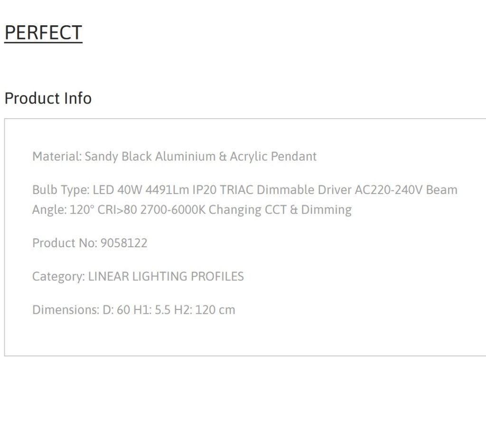Select the Material description line
Image resolution: width=486 pixels, height=448 pixels.
(175, 157)
